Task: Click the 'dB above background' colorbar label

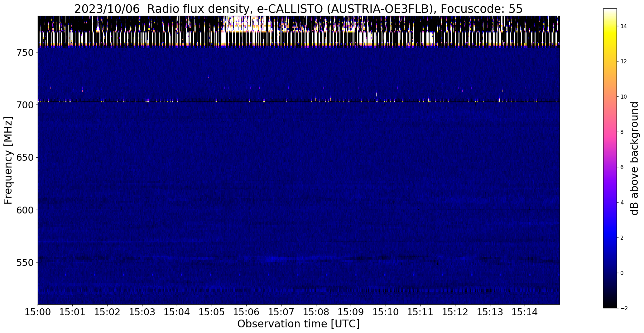Action: [635, 159]
